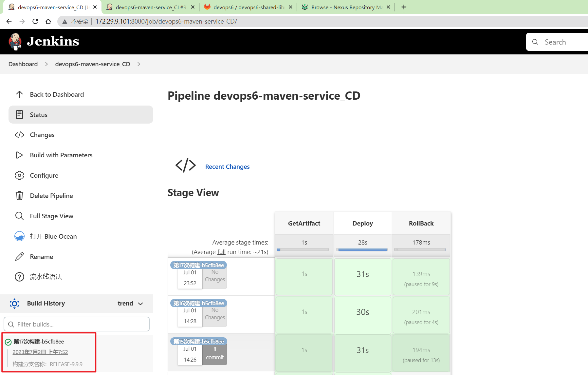
Task: Click the devops6-maven-service_CD breadcrumb link
Action: pyautogui.click(x=93, y=64)
